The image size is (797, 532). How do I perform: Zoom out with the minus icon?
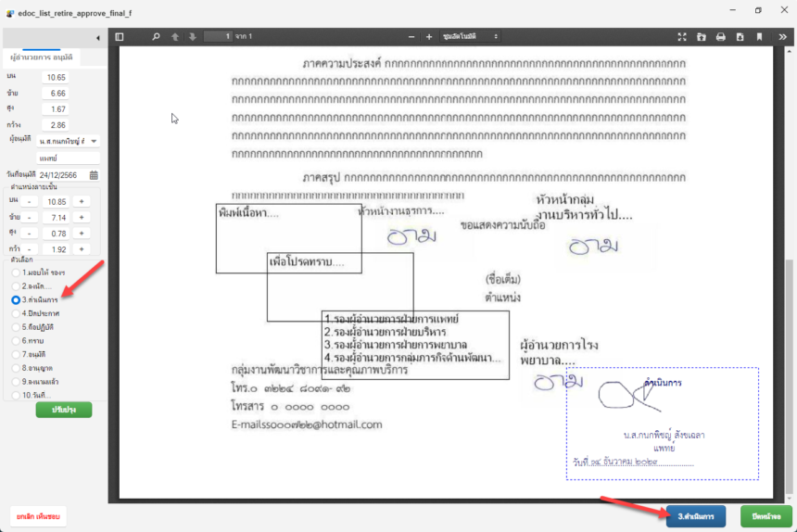[x=412, y=37]
